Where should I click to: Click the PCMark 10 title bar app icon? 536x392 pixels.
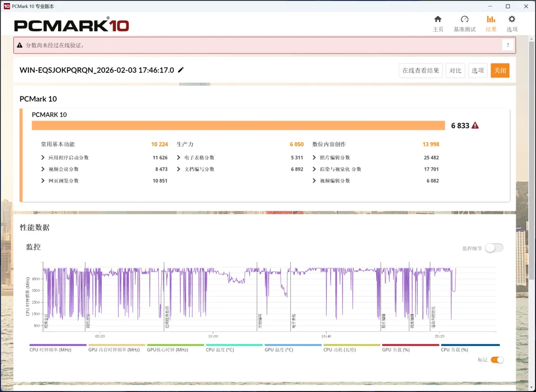6,6
